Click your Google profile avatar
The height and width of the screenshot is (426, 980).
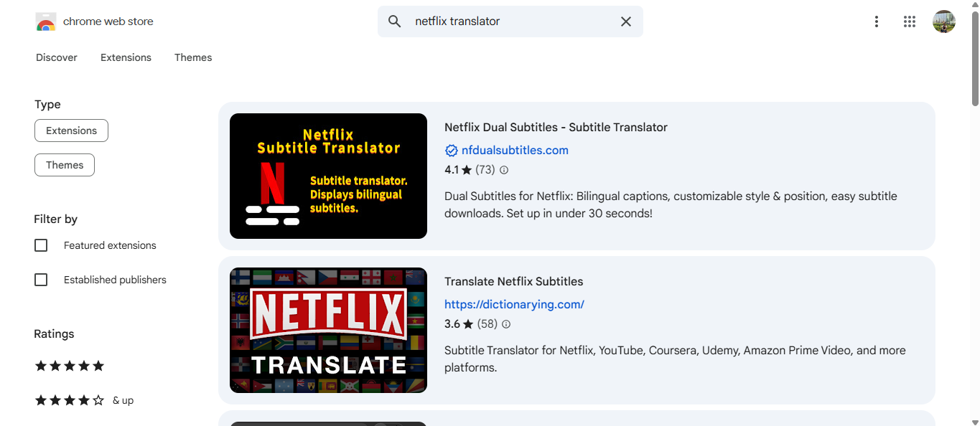(944, 22)
